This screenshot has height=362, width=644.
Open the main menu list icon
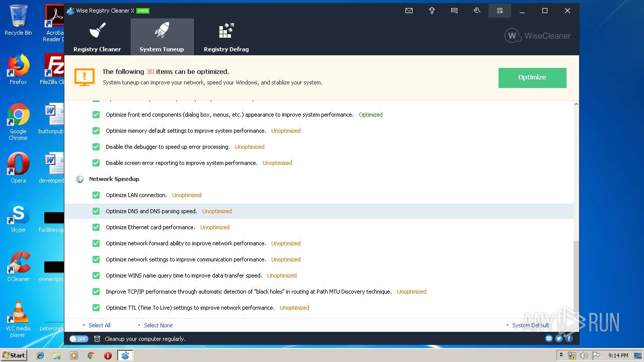[x=500, y=11]
